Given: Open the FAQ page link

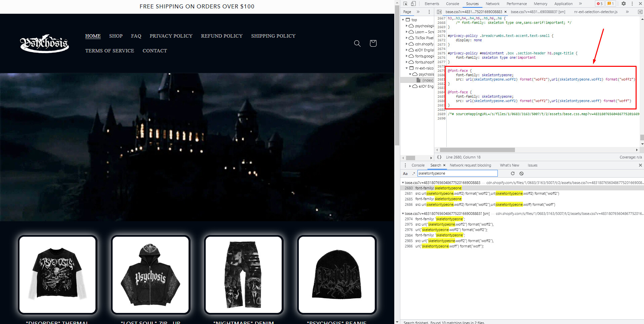Looking at the screenshot, I should [x=136, y=36].
